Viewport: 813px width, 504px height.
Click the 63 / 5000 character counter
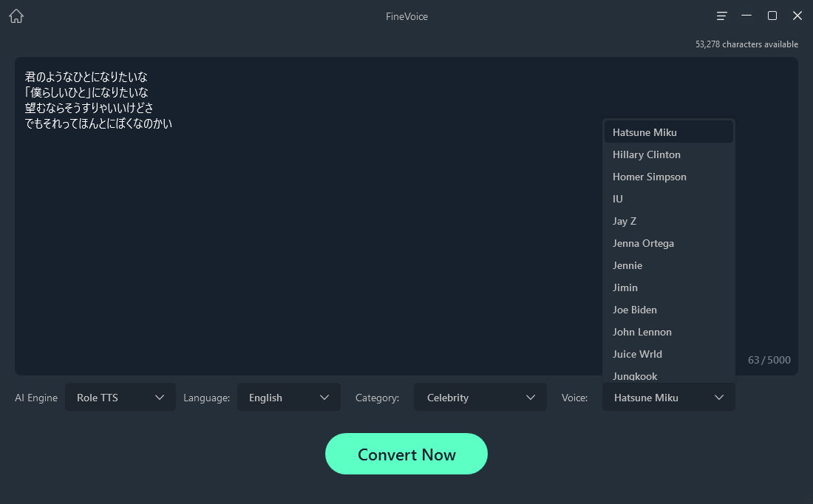769,360
